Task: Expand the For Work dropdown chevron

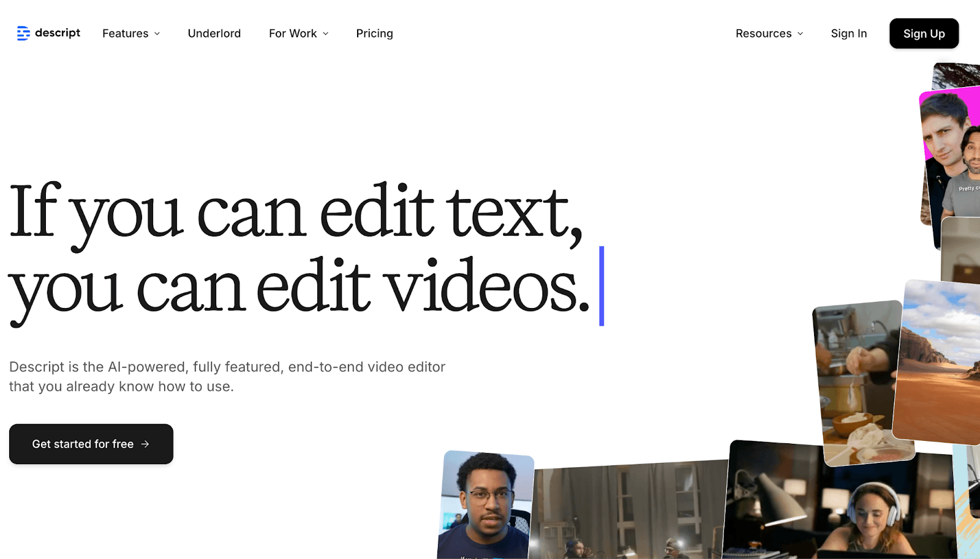Action: pyautogui.click(x=326, y=34)
